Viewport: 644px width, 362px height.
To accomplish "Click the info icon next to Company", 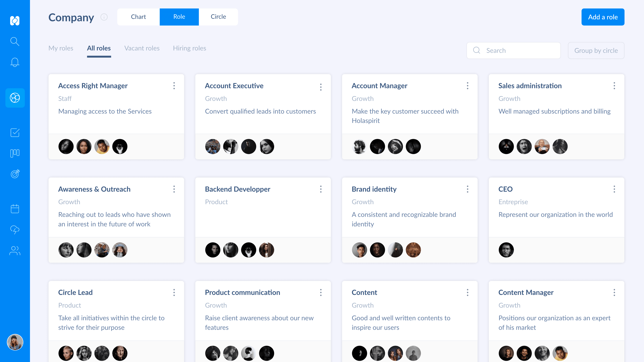I will 104,17.
